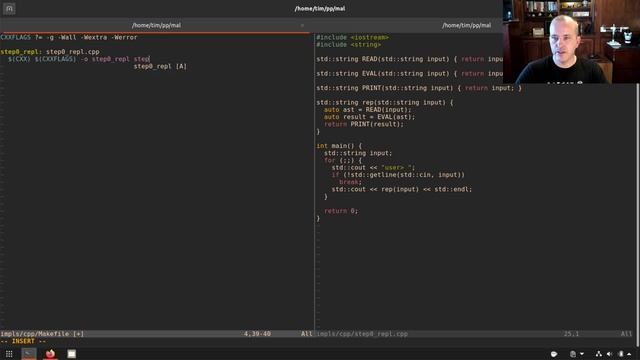Click the 'return 0;' line

tap(341, 211)
